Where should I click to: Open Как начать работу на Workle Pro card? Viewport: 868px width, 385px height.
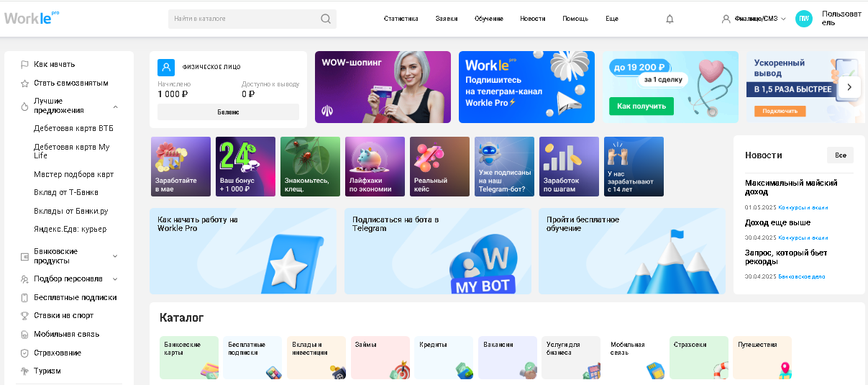pos(243,251)
